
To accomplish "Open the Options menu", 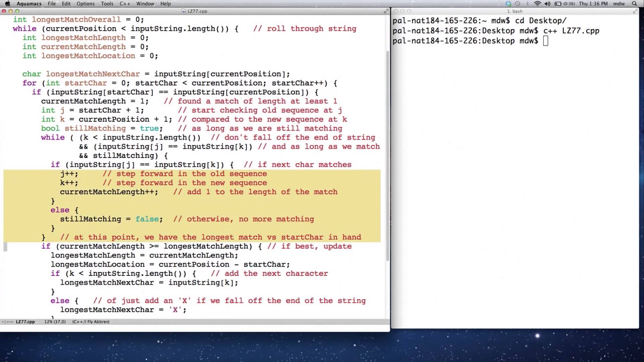I will click(x=86, y=4).
